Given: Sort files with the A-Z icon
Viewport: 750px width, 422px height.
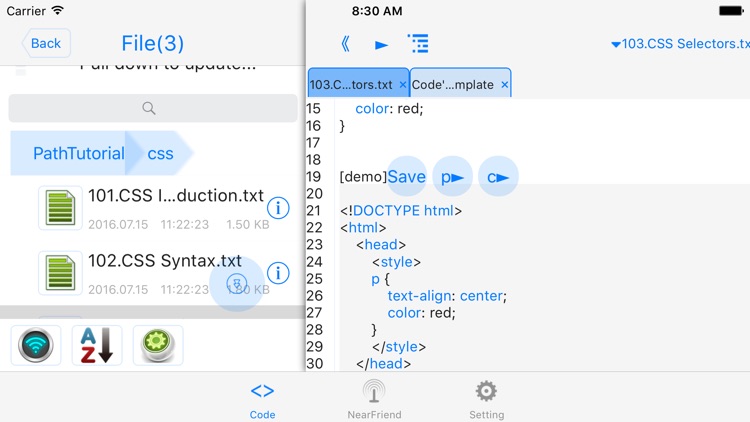Looking at the screenshot, I should coord(97,345).
